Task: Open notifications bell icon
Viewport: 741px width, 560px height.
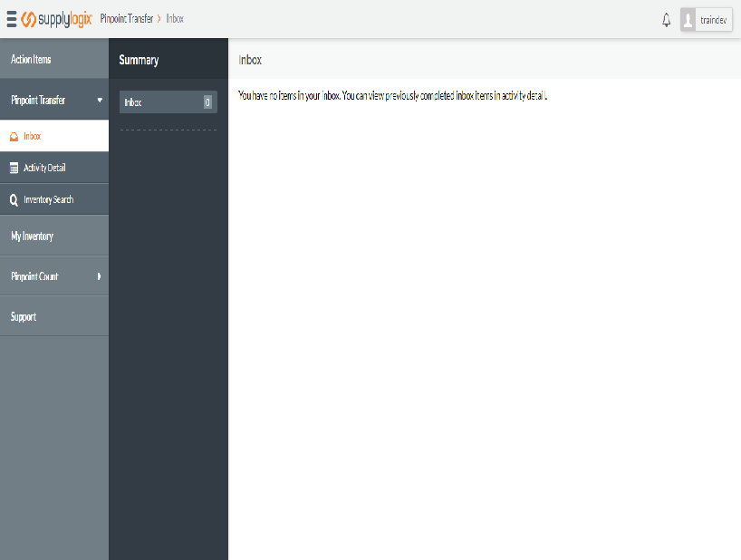Action: click(667, 20)
